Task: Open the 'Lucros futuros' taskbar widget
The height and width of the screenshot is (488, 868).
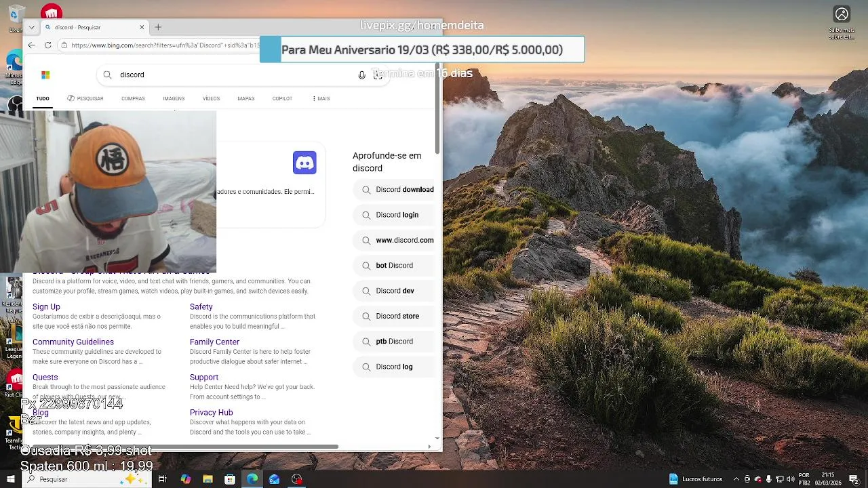Action: pyautogui.click(x=696, y=479)
